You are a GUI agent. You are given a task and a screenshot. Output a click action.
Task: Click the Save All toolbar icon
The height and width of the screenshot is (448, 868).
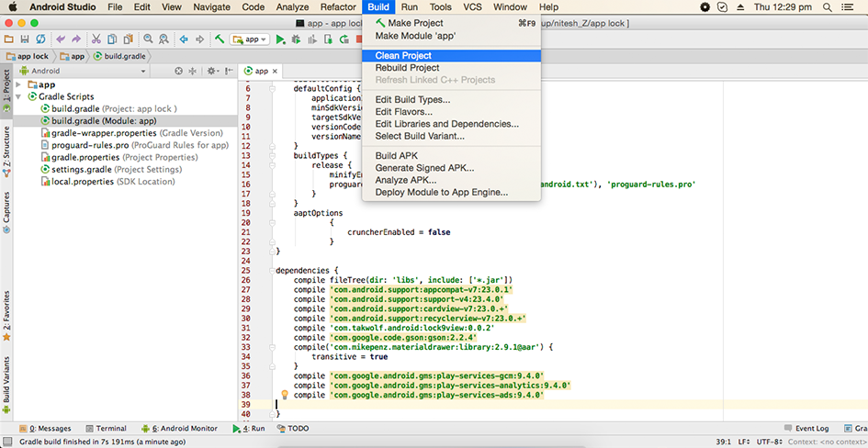25,39
